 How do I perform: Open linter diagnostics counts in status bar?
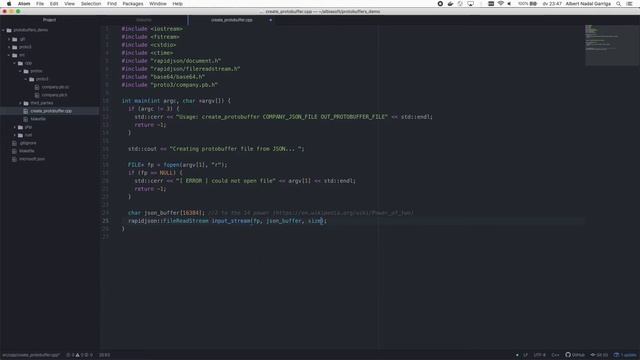coord(80,355)
